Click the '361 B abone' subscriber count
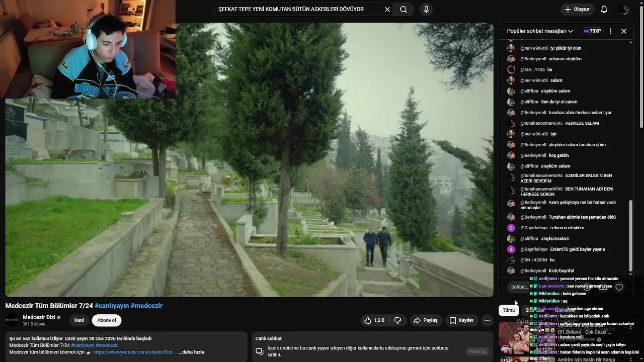The width and height of the screenshot is (644, 362). tap(34, 324)
